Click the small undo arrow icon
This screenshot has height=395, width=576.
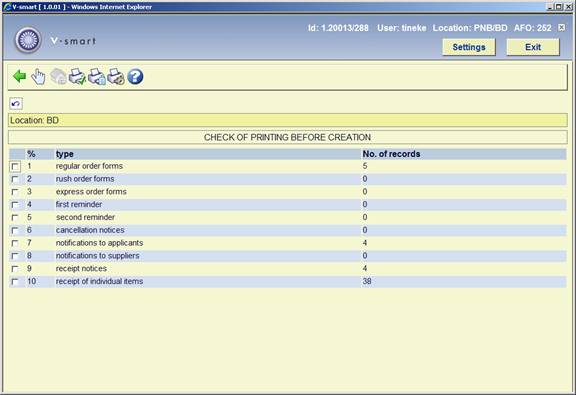(x=15, y=104)
